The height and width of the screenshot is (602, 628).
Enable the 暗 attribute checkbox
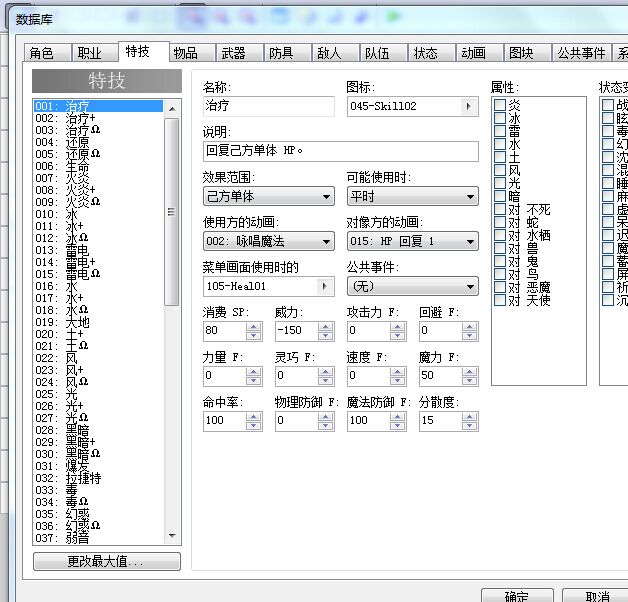500,196
